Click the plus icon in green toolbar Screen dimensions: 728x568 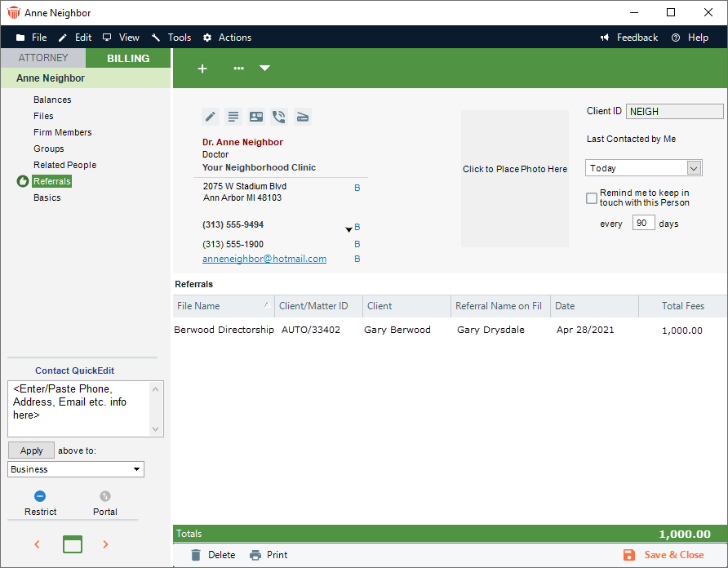pyautogui.click(x=202, y=69)
